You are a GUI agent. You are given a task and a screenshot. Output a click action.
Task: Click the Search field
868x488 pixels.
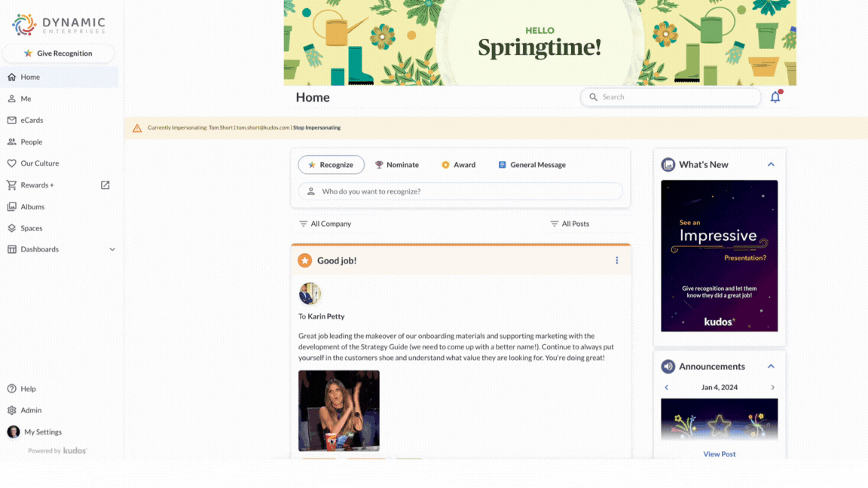671,97
